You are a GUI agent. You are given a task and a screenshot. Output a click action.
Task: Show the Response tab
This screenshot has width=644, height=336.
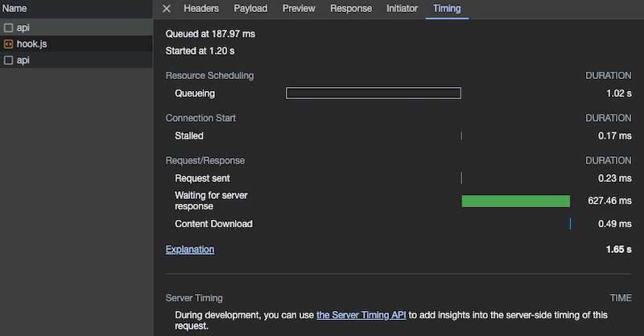[351, 9]
